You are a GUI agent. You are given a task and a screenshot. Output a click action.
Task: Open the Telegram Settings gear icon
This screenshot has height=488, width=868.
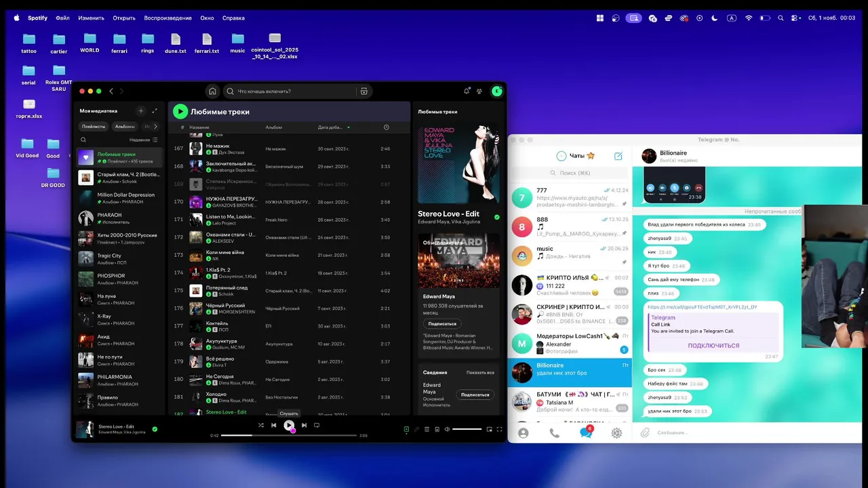coord(616,433)
